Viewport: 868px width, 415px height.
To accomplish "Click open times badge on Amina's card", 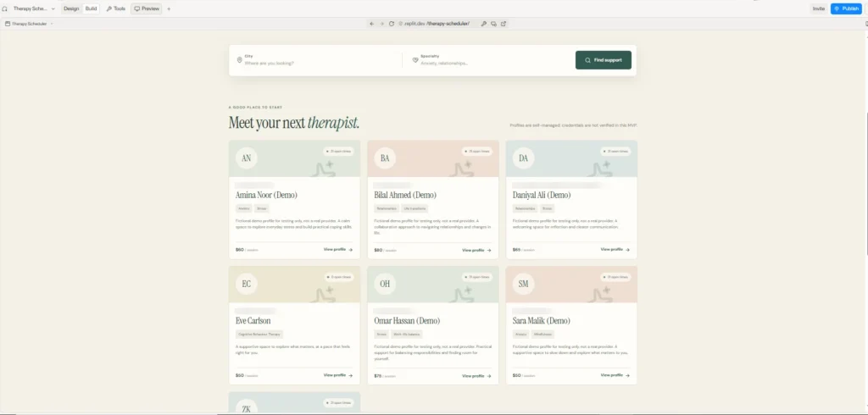I will pyautogui.click(x=338, y=151).
